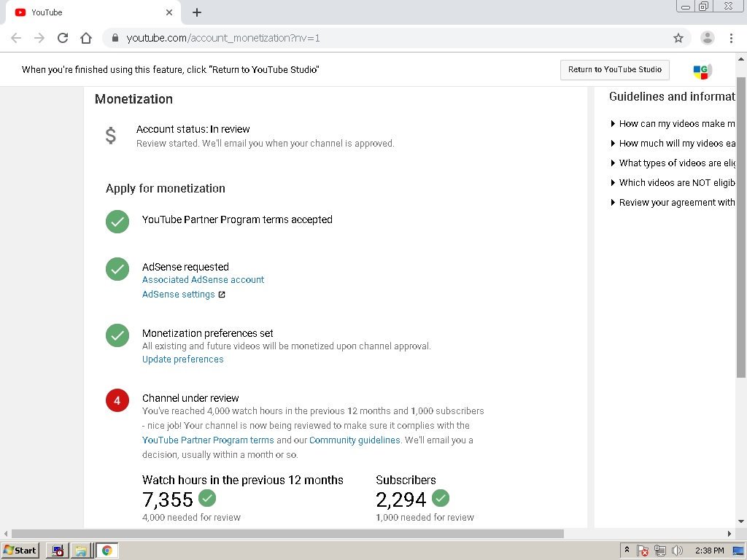This screenshot has height=560, width=747.
Task: Click the red step 4 circle icon
Action: point(117,400)
